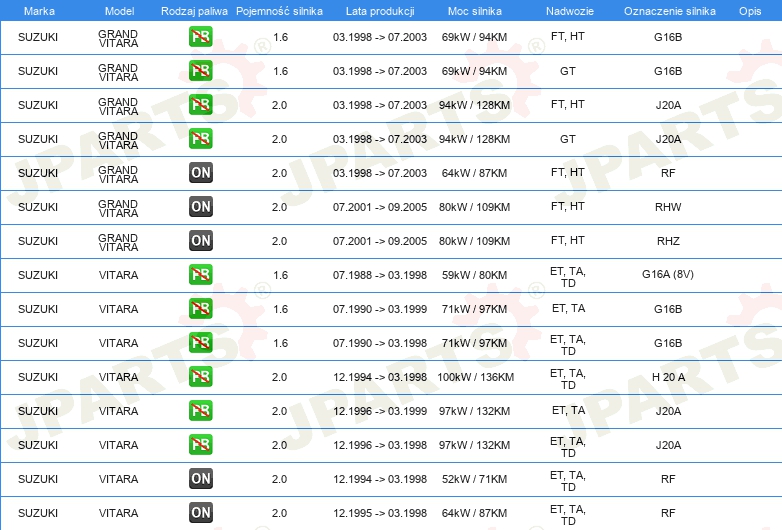The image size is (782, 530).
Task: Click the PB fuel icon in H 20 A row
Action: [x=201, y=377]
